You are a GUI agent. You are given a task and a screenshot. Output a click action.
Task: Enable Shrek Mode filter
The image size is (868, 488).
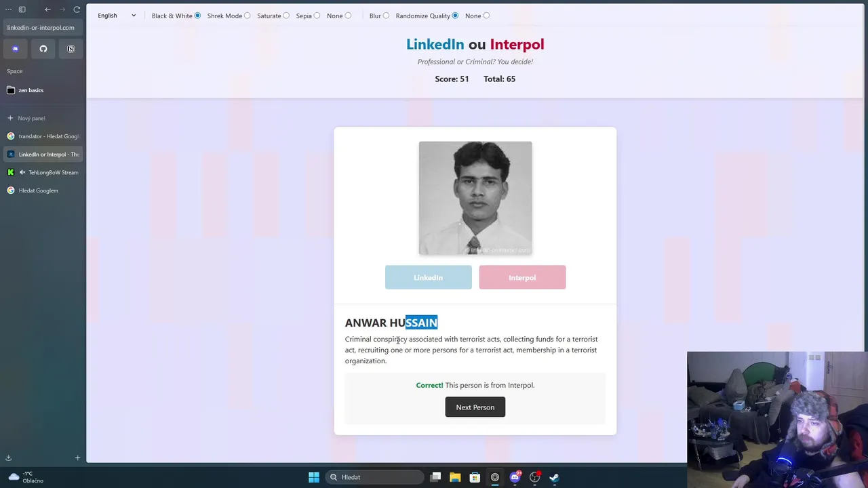point(247,16)
